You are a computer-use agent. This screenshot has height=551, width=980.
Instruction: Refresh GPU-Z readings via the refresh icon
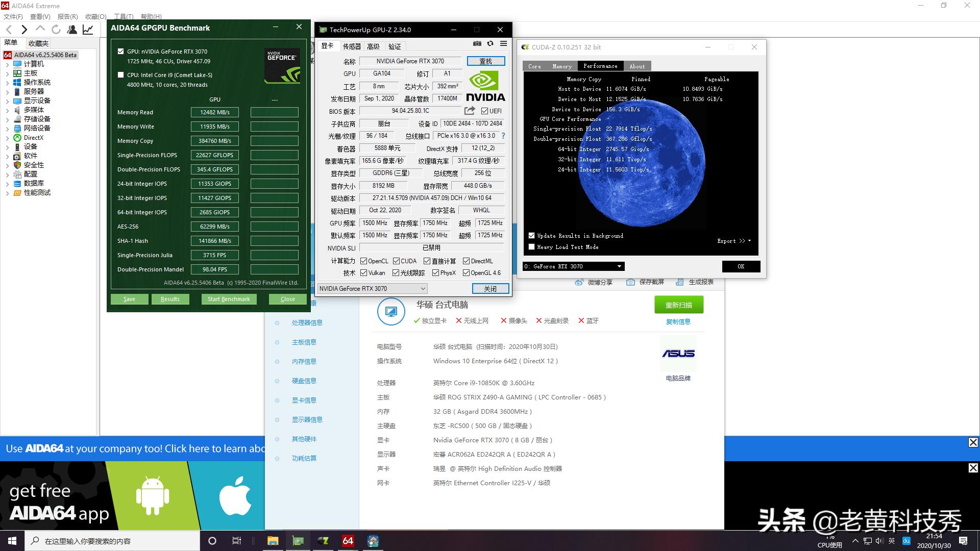pos(490,43)
